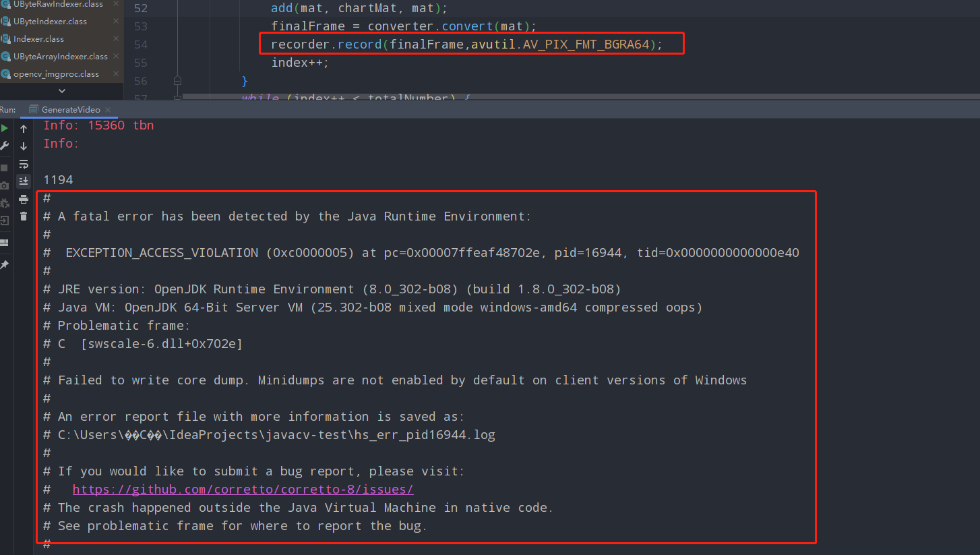Screen dimensions: 980x555
Task: Toggle Scroll to End in console
Action: [24, 181]
